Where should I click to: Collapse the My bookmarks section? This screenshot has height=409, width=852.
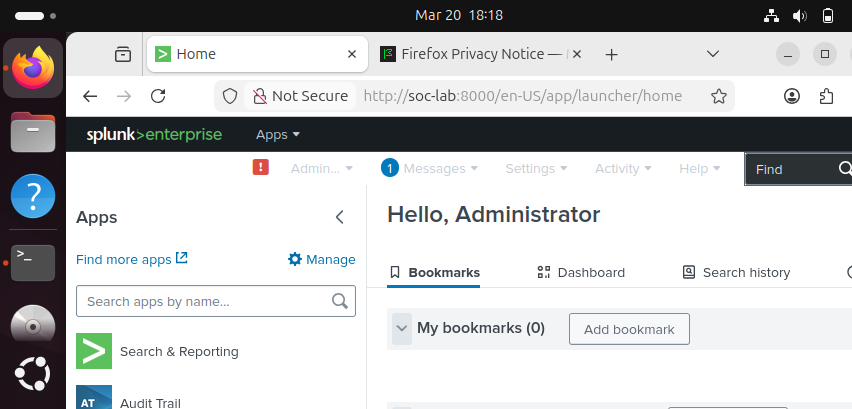click(402, 328)
